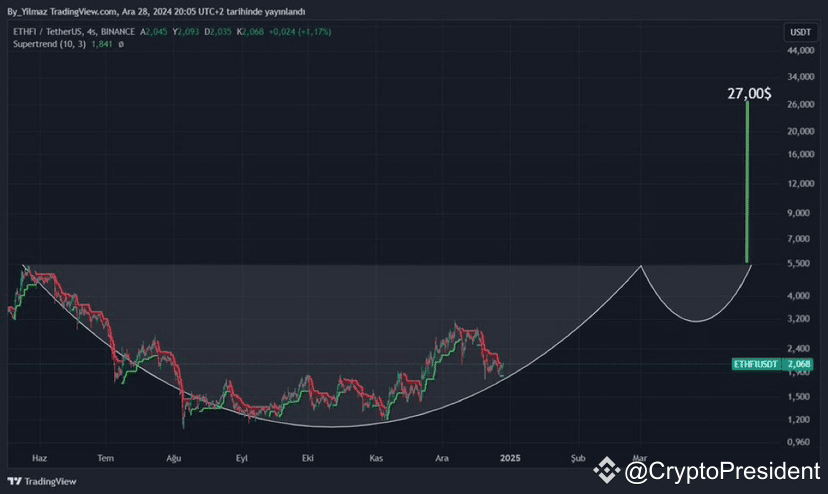828x494 pixels.
Task: Click the 4,000 price axis label
Action: coord(798,296)
